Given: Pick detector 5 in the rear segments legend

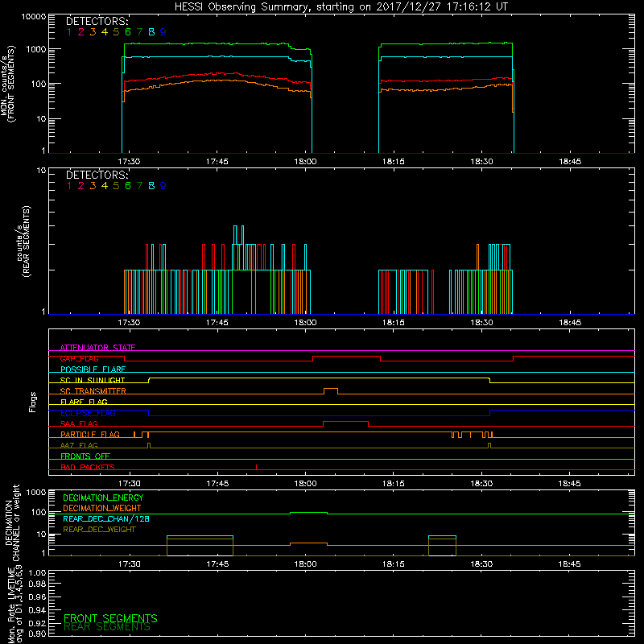Looking at the screenshot, I should point(116,186).
